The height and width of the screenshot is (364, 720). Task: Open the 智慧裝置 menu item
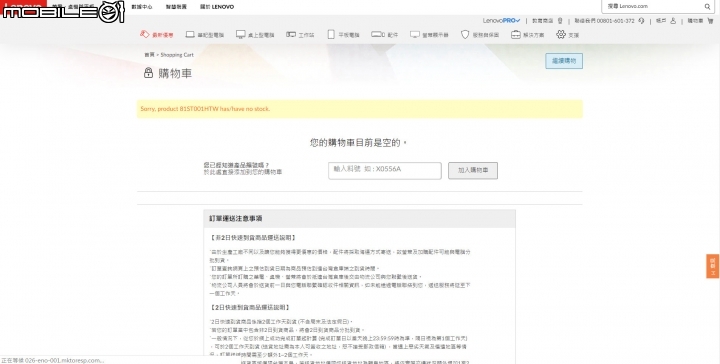[175, 7]
